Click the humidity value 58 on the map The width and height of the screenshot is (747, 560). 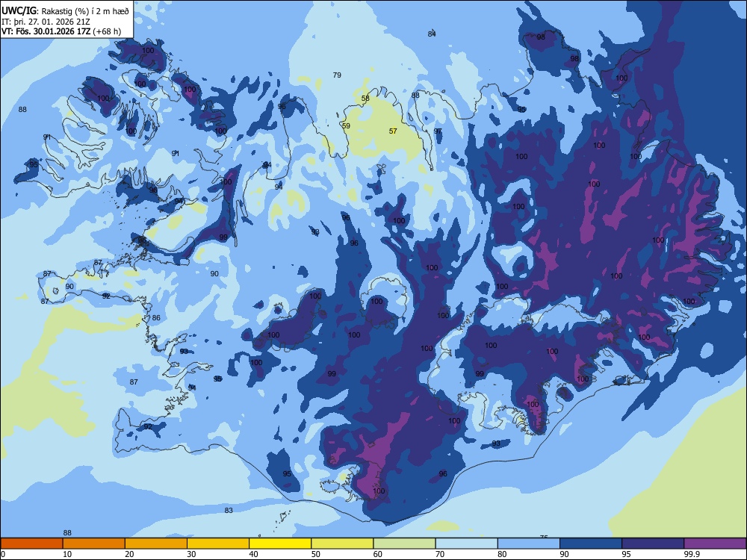(x=365, y=99)
